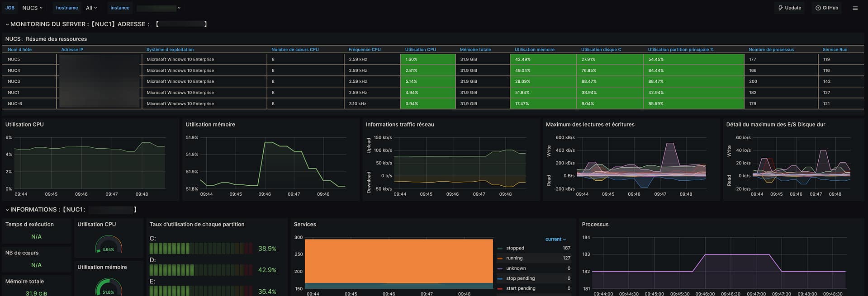Screen dimensions: 868x296
Task: Open the hamburger menu in top-right corner
Action: [x=855, y=8]
